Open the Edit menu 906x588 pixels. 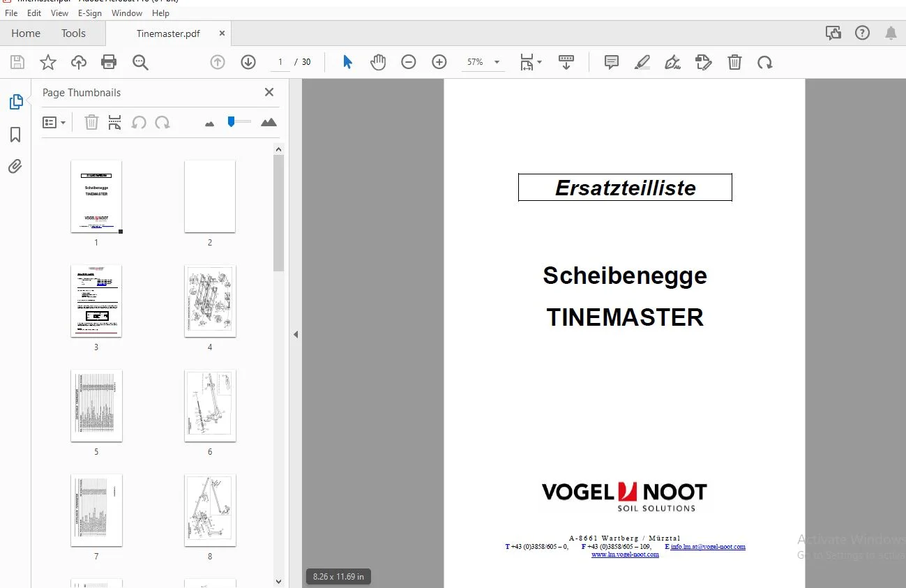coord(34,13)
